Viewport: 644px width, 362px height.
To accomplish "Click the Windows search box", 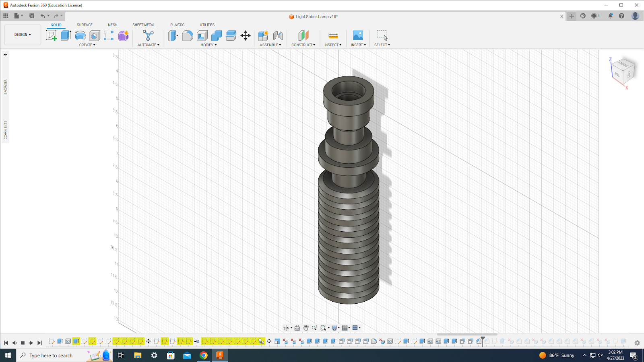I will coord(52,355).
